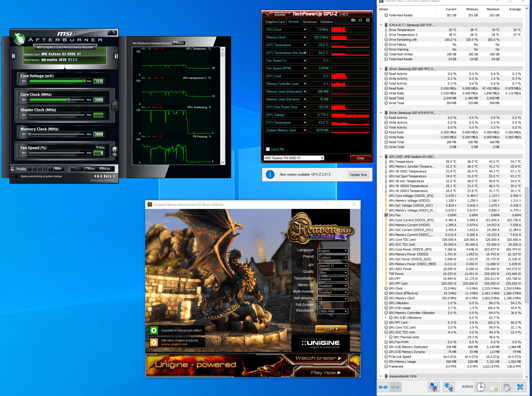Screen dimensions: 532x396
Task: Select Afterburner profile slot 5
Action: click(50, 169)
